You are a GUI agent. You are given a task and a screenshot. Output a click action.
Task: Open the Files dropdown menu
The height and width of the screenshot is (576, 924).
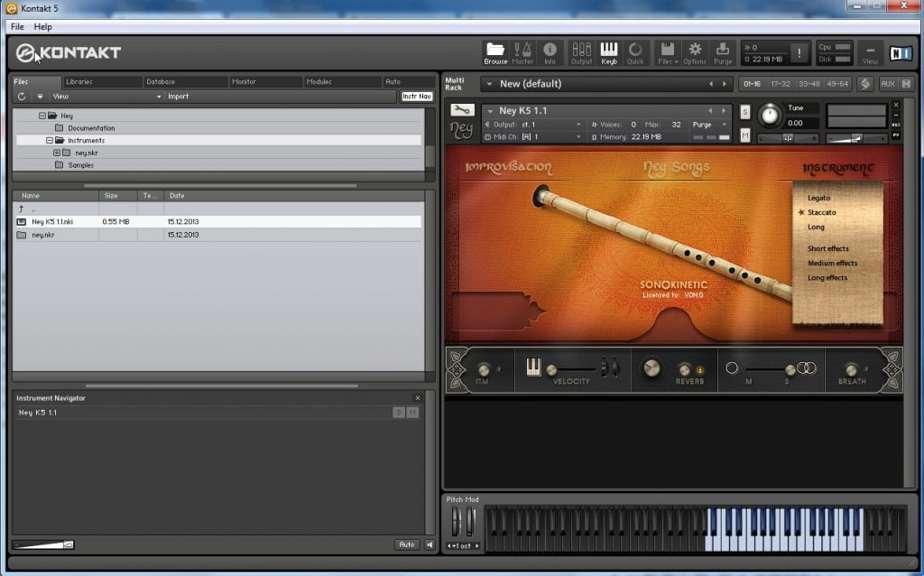pyautogui.click(x=667, y=53)
